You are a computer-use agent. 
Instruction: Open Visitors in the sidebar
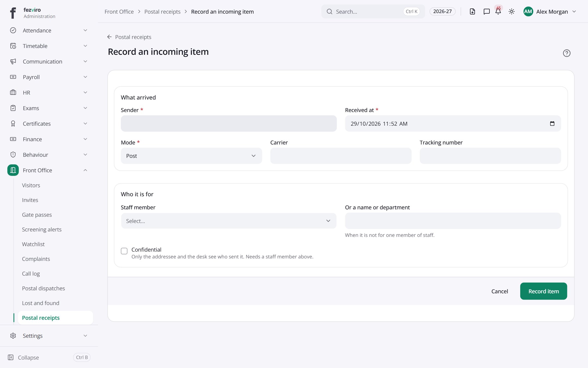click(31, 185)
